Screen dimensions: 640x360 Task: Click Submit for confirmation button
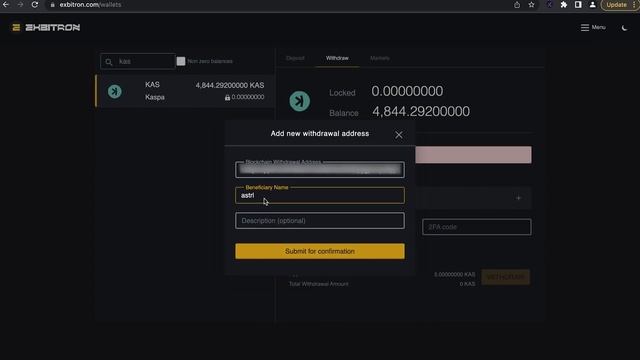tap(320, 251)
